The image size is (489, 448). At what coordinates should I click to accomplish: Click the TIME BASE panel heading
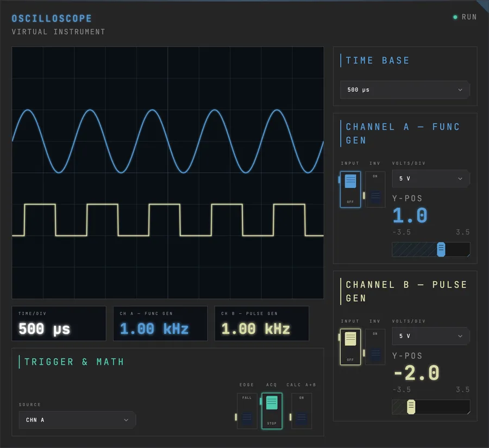point(378,60)
